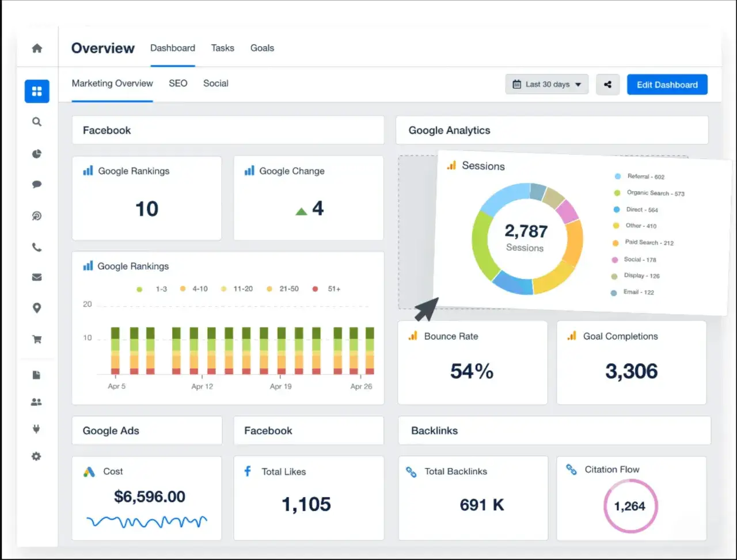This screenshot has height=560, width=737.
Task: Click the Direct - 564 legend entry
Action: coord(636,210)
